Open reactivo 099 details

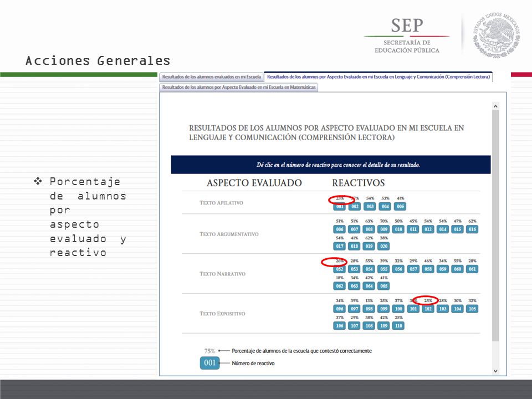tap(383, 309)
